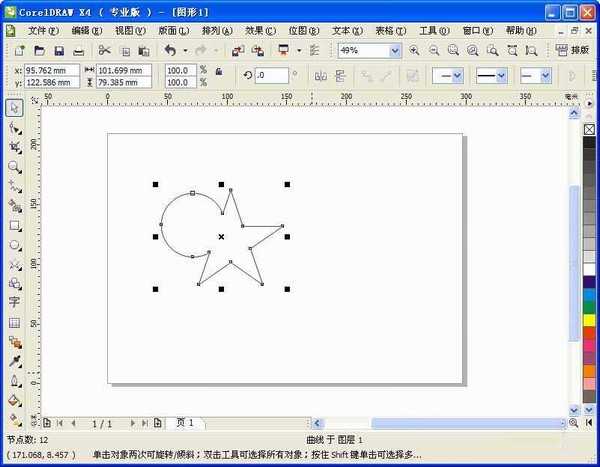Switch to the 页 1 page tab
The height and width of the screenshot is (467, 600).
(185, 423)
